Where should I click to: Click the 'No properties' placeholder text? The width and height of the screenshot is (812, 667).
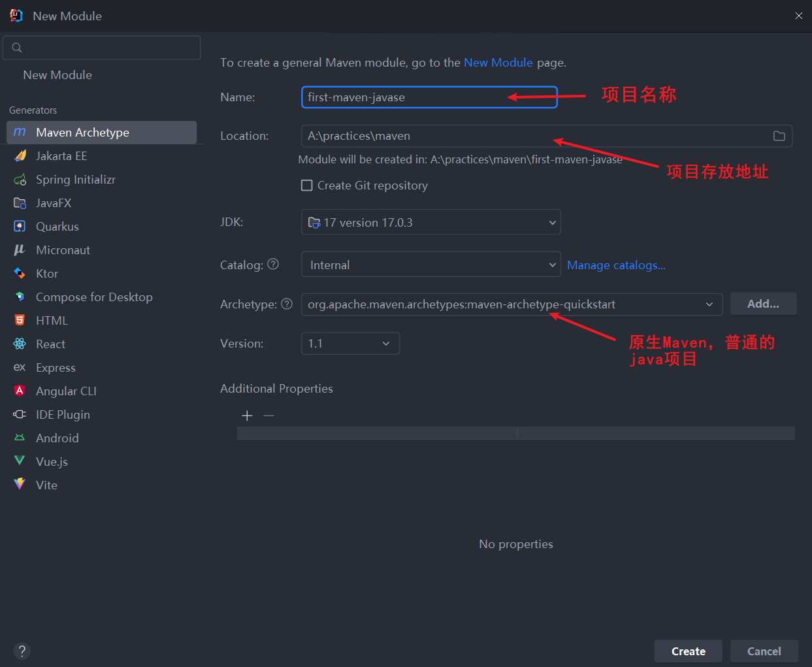516,544
